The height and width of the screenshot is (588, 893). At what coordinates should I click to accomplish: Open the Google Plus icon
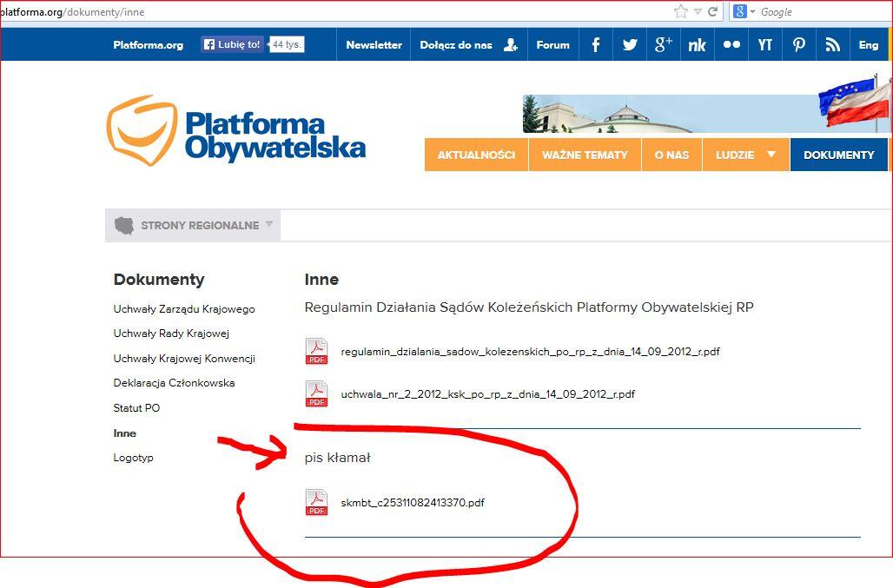(664, 44)
